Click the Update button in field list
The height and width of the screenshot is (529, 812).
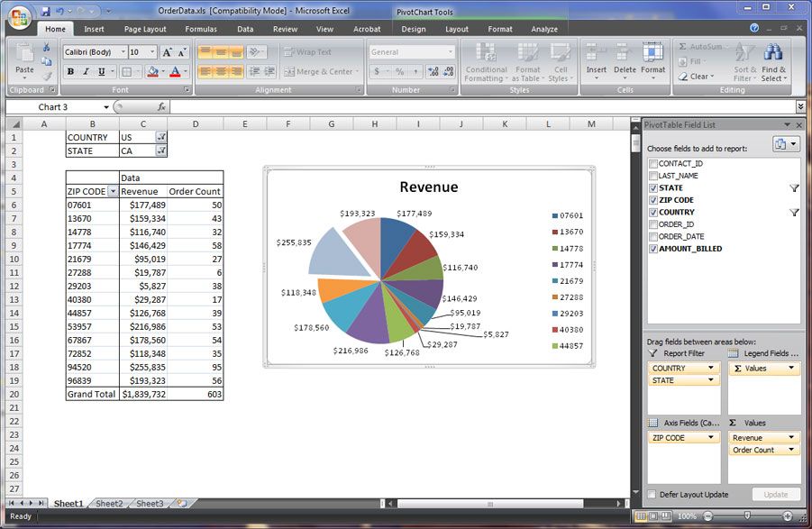click(775, 495)
